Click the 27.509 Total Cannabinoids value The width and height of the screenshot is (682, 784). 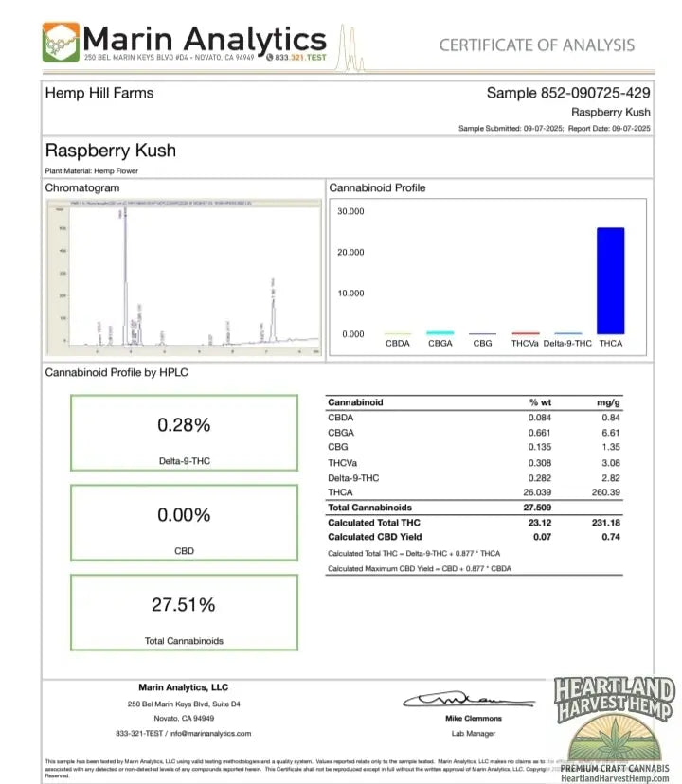537,508
